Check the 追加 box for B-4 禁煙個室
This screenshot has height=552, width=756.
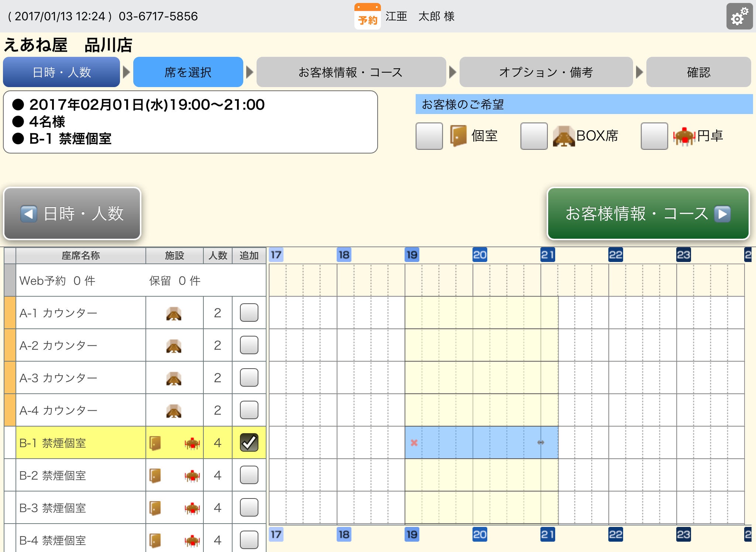(x=249, y=540)
